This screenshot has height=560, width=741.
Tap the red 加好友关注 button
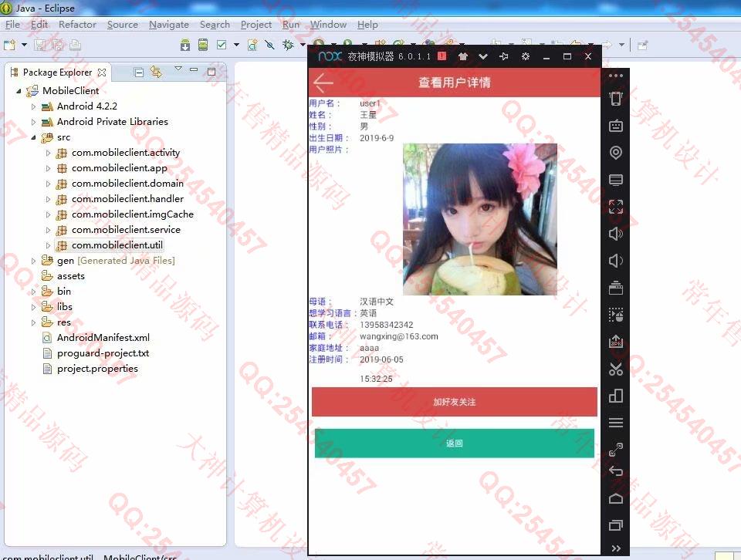(454, 402)
